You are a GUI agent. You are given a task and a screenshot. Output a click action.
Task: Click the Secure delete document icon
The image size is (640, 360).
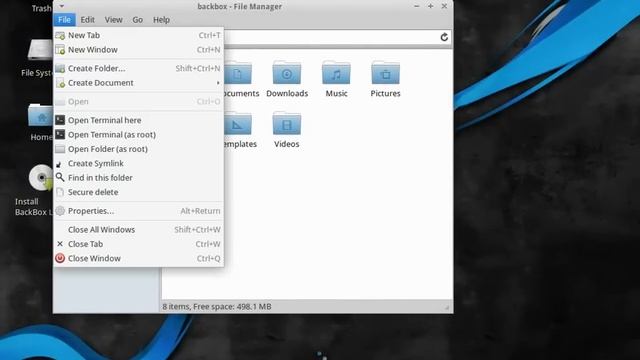coord(60,192)
